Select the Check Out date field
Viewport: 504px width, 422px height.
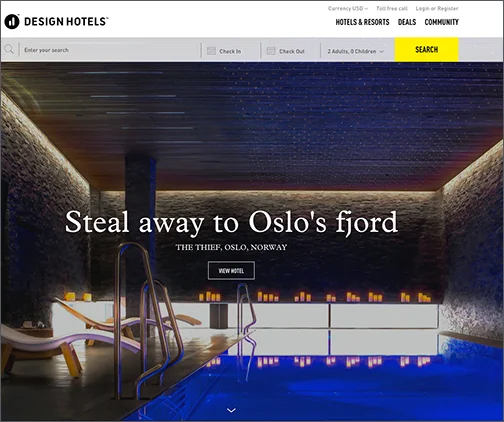pyautogui.click(x=290, y=51)
